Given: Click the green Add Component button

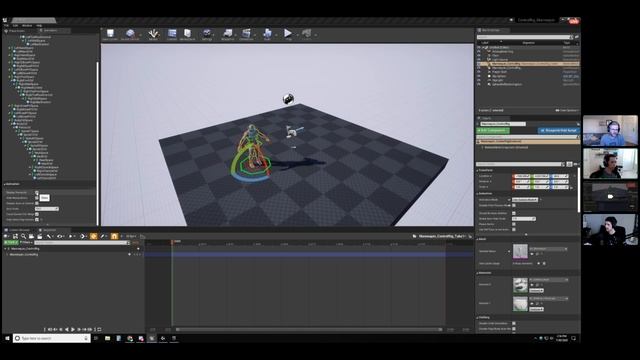Looking at the screenshot, I should [x=493, y=131].
